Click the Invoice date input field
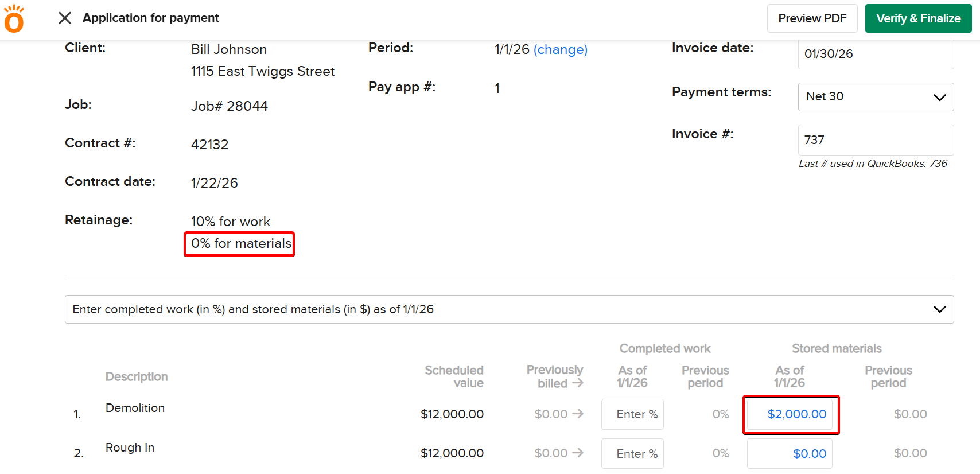This screenshot has width=980, height=474. click(x=875, y=54)
